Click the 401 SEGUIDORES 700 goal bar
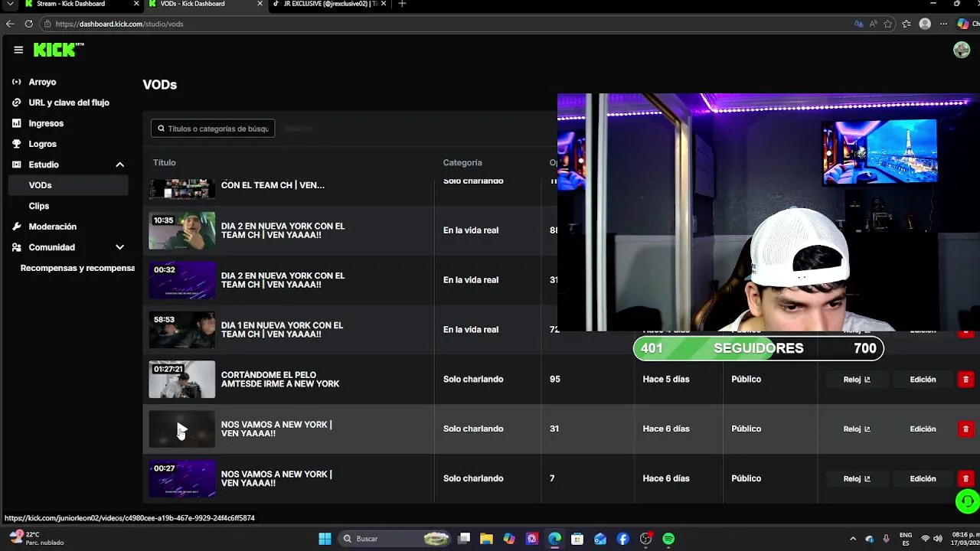The image size is (980, 551). coord(759,348)
